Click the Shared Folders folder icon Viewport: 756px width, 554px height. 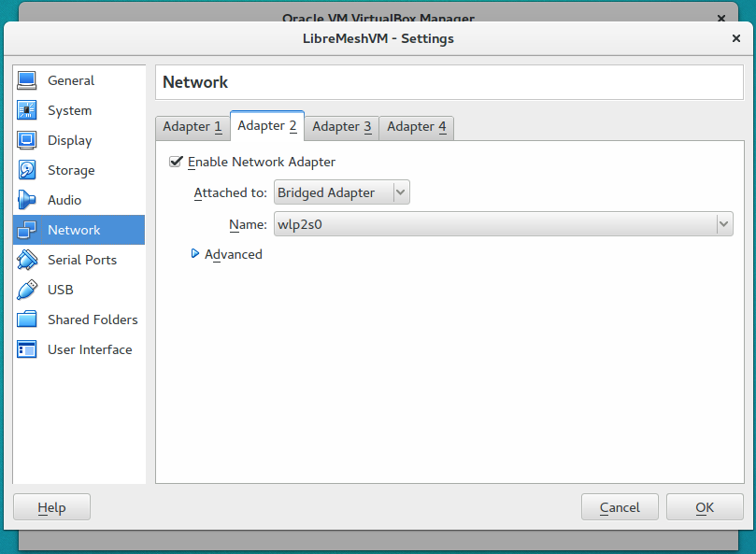click(x=26, y=320)
